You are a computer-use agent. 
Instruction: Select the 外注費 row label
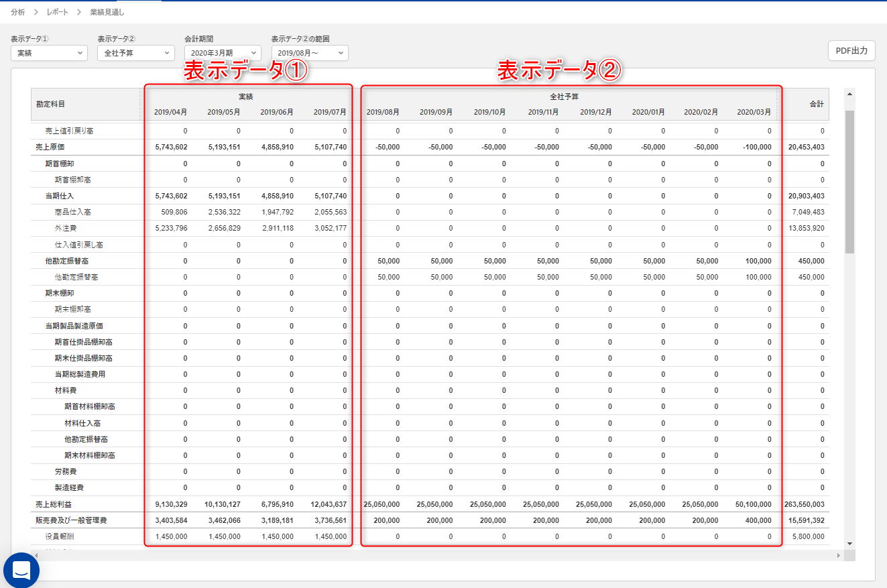[x=67, y=228]
